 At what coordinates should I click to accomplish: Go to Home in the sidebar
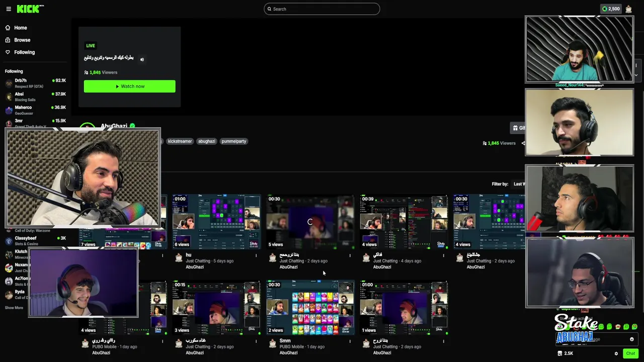pos(16,28)
